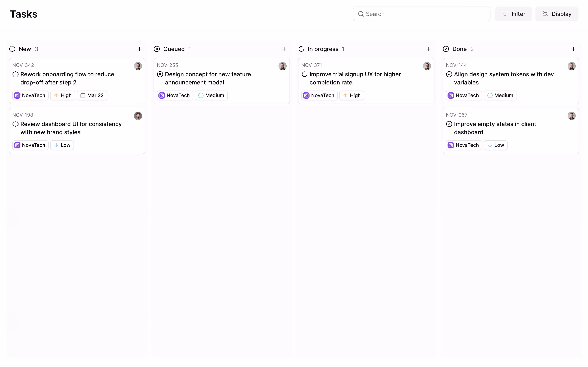The height and width of the screenshot is (367, 588).
Task: Click the pause icon beside Queued header
Action: coord(157,49)
